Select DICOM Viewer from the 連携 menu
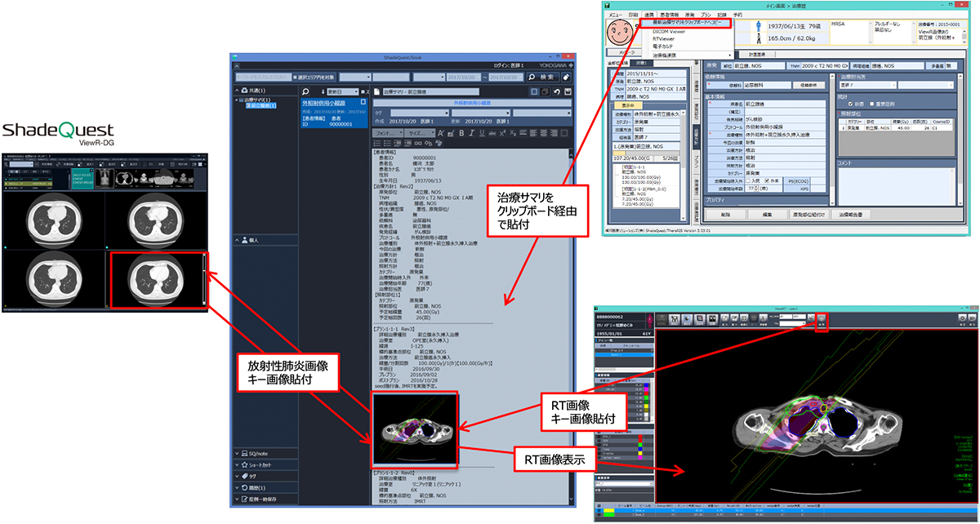Screen dimensions: 980x524 (670, 31)
